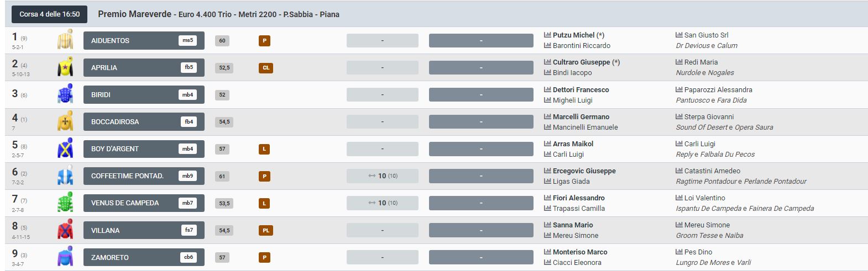
Task: Click stats icon next to Sterpa Giovanni
Action: point(679,116)
